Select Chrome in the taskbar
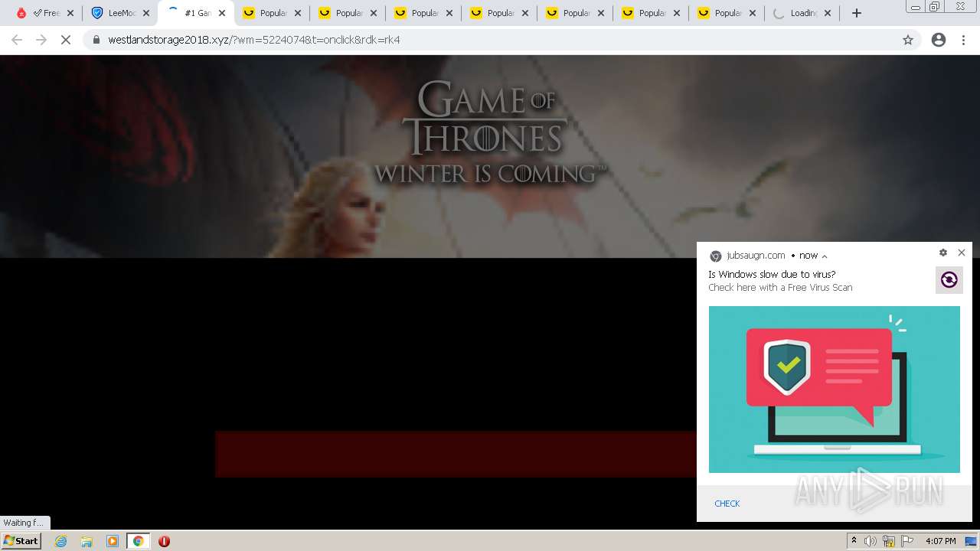Screen dimensions: 980x551 (x=139, y=541)
